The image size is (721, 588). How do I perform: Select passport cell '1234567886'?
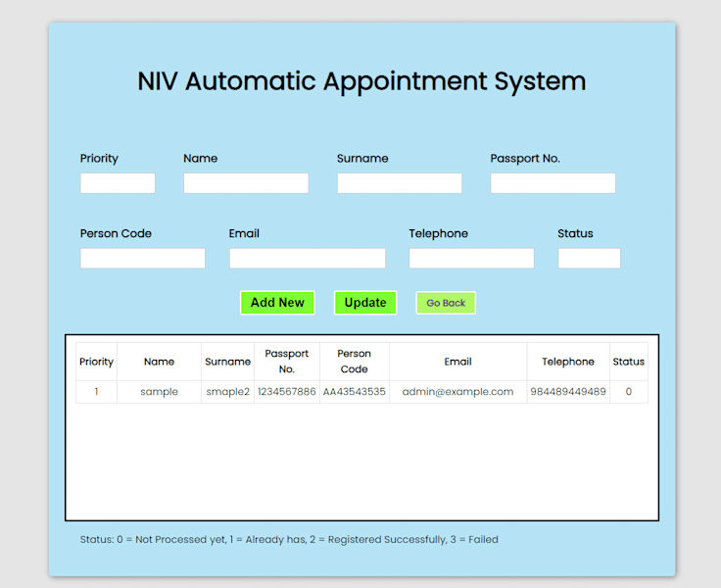[286, 392]
